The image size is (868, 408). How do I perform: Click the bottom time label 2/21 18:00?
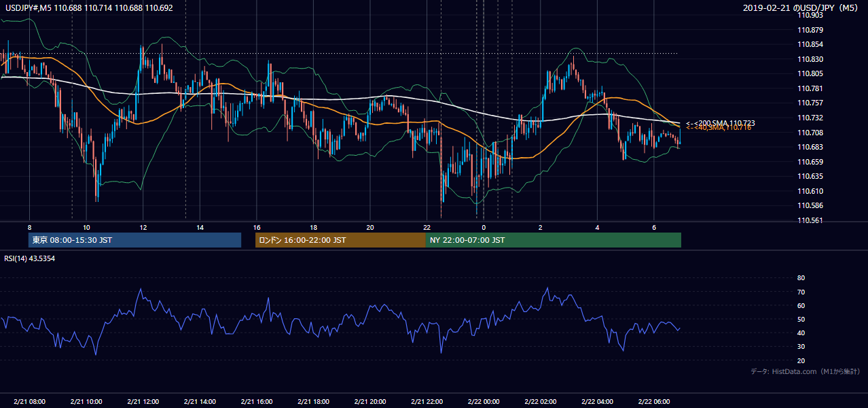(313, 402)
